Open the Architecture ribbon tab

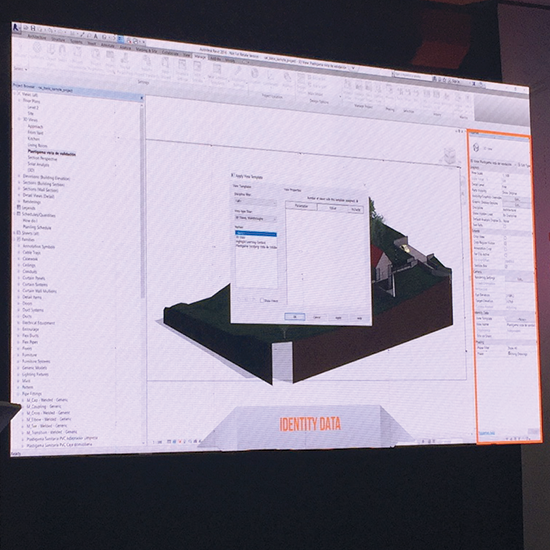[x=36, y=37]
